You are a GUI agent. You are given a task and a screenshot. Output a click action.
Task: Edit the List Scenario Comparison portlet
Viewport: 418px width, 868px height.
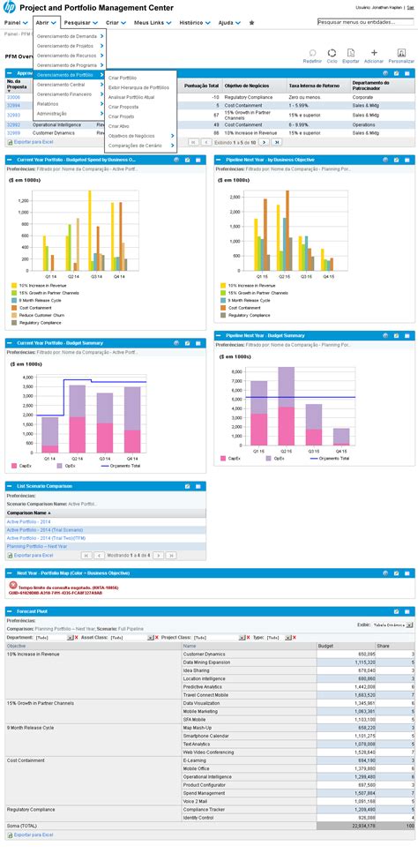(188, 486)
